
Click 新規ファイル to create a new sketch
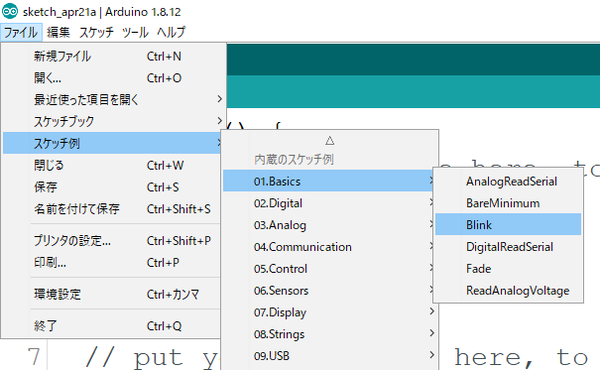[114, 56]
